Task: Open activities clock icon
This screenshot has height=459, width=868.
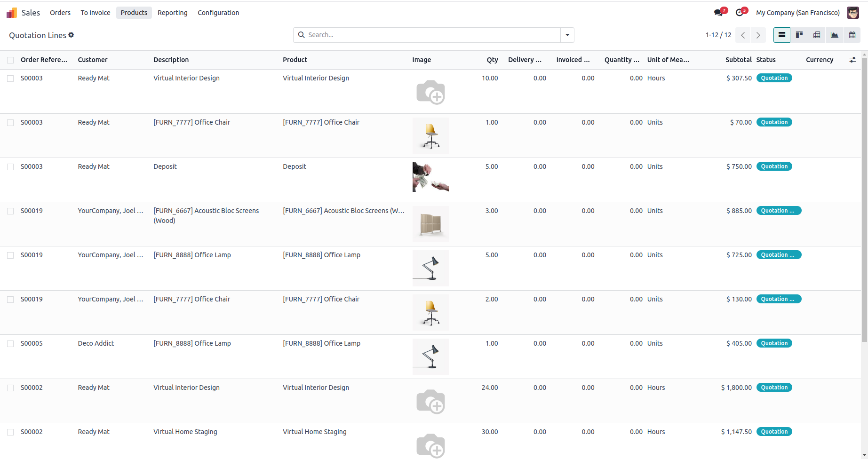Action: [x=740, y=13]
